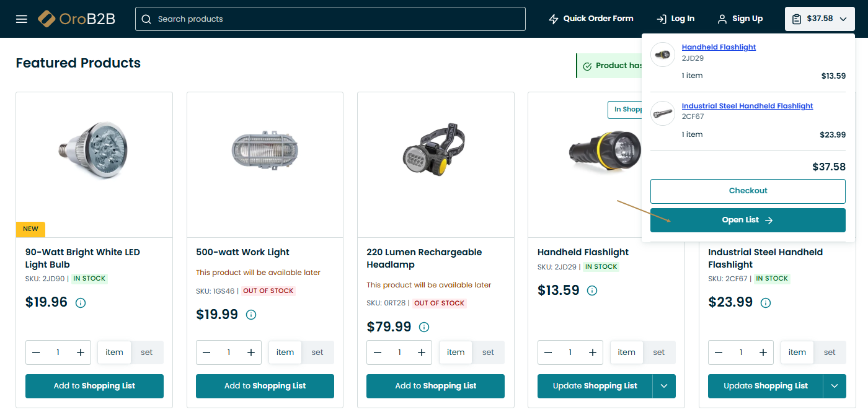Viewport: 868px width, 420px height.
Task: Expand Update Shopping List options for Industrial Steel Flashlight
Action: coord(835,386)
